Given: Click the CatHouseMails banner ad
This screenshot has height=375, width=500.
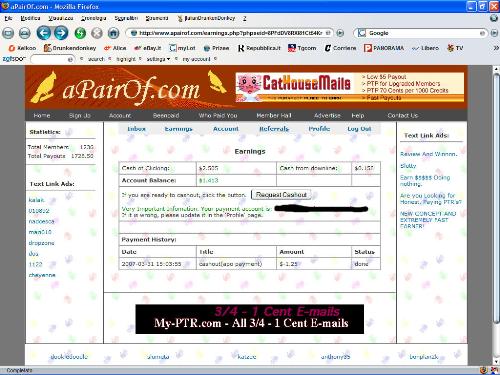Looking at the screenshot, I should 350,87.
